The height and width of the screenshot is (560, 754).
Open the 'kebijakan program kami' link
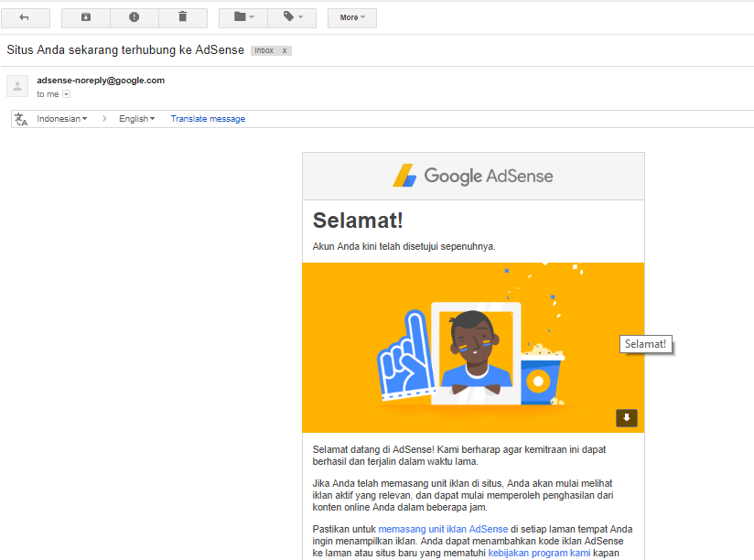tap(539, 554)
